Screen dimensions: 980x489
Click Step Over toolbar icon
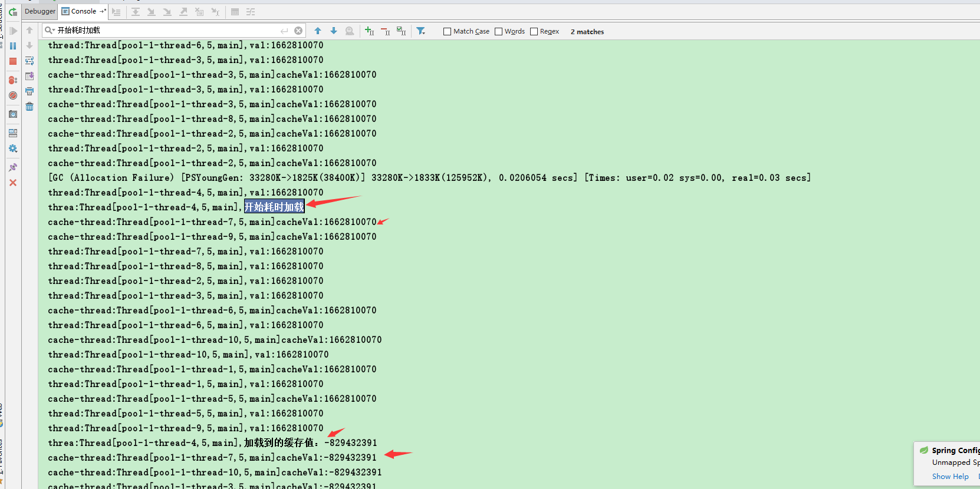click(136, 12)
